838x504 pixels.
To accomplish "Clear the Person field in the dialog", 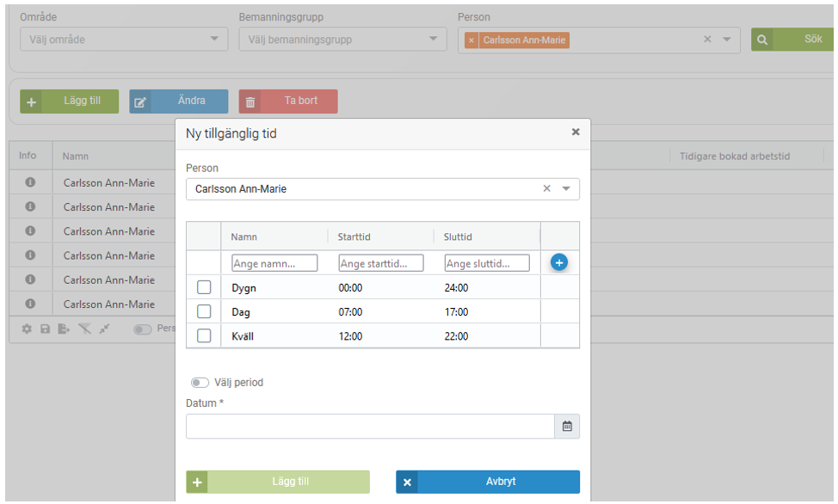I will [546, 188].
